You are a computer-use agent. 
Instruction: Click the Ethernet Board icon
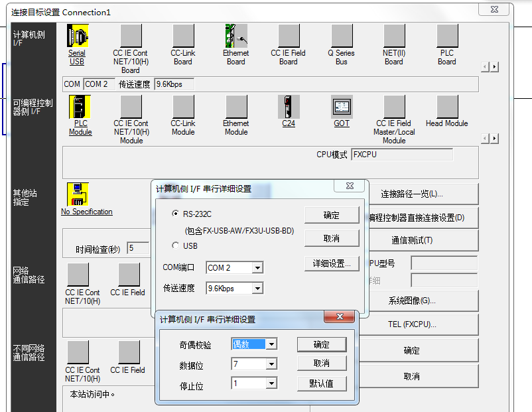pyautogui.click(x=235, y=36)
